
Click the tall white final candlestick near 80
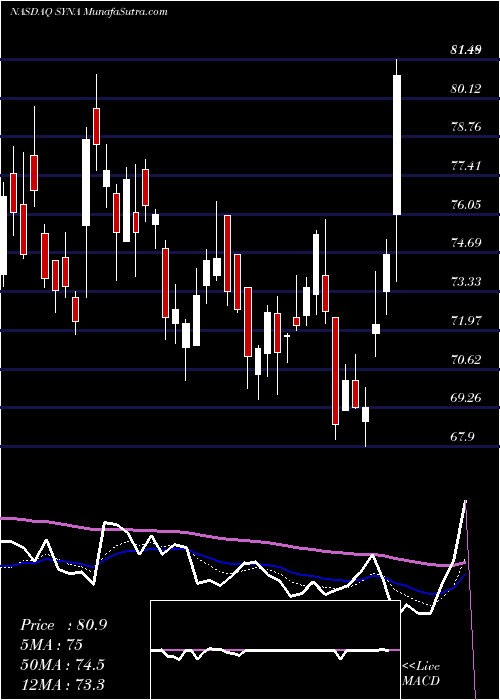tap(397, 145)
